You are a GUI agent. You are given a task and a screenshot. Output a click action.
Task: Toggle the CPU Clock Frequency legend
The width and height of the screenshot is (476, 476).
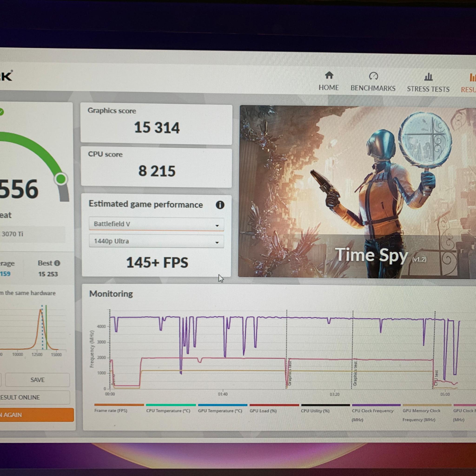pyautogui.click(x=376, y=413)
